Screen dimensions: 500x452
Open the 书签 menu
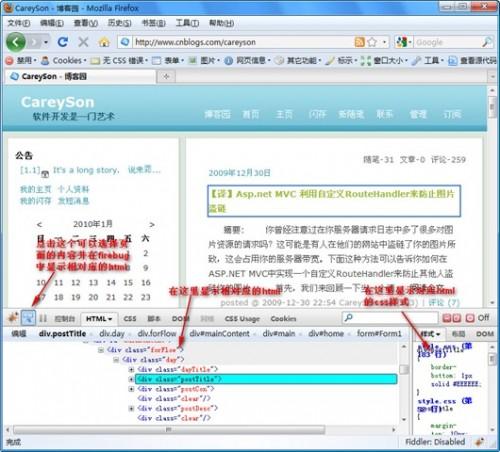pyautogui.click(x=153, y=23)
